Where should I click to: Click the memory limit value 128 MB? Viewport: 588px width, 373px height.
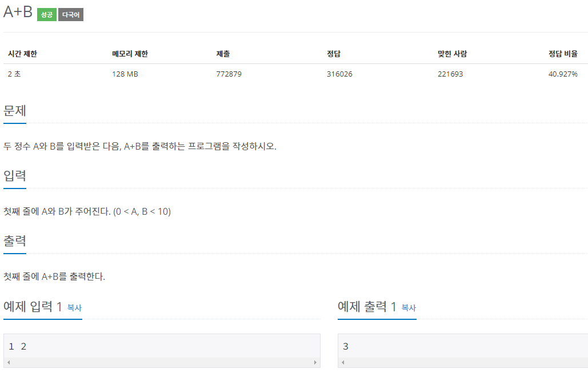(x=125, y=74)
